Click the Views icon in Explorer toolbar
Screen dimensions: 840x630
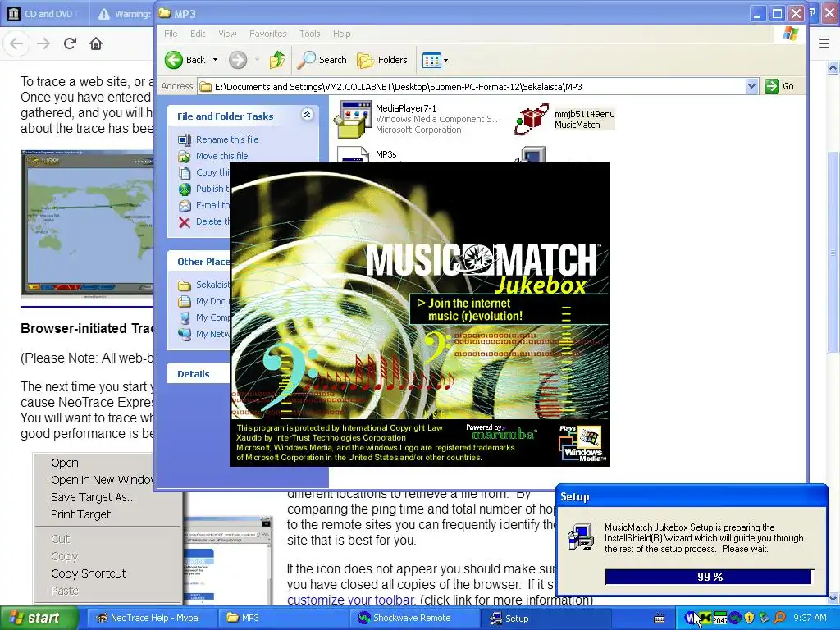coord(431,60)
